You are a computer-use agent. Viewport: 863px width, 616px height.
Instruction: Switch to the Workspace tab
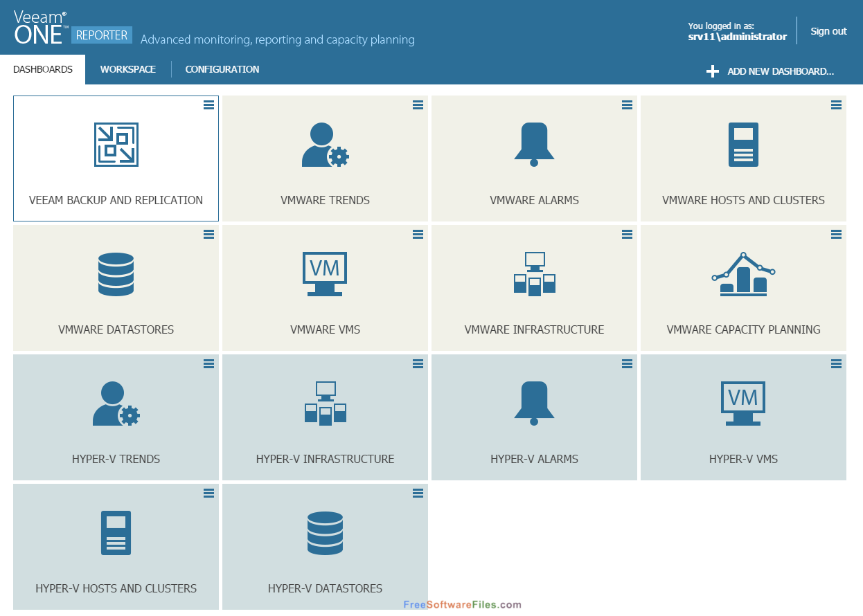128,70
